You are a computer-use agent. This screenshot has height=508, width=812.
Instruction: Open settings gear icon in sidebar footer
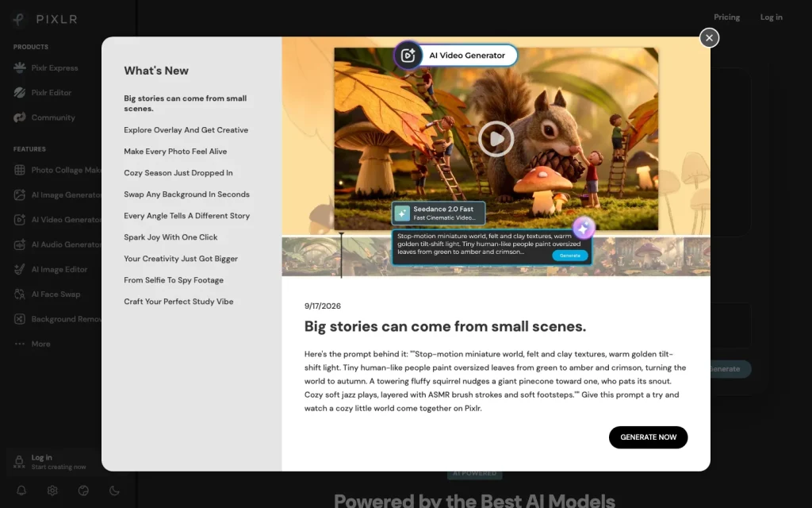click(x=52, y=491)
